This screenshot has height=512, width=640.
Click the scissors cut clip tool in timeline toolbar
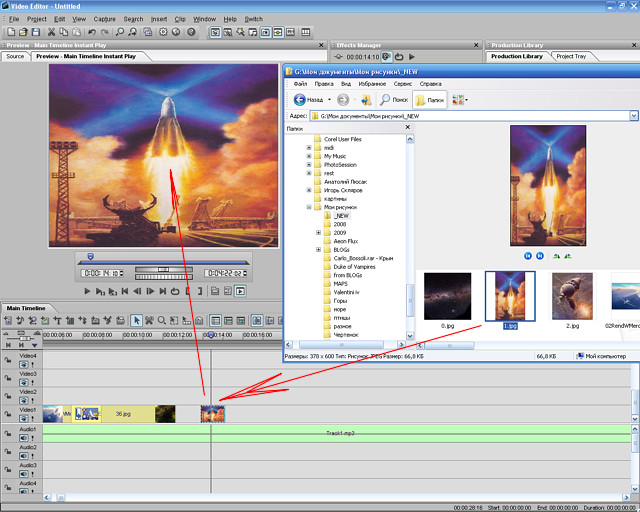tap(149, 321)
